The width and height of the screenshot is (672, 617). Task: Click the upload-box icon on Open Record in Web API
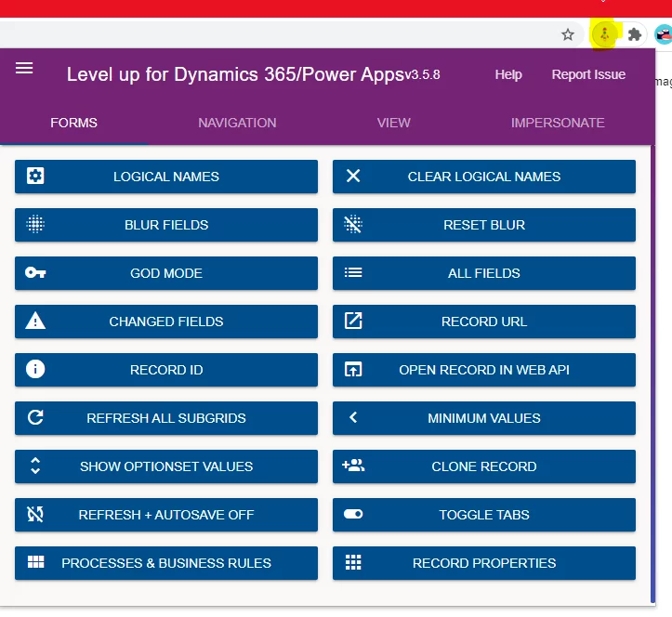tap(353, 369)
